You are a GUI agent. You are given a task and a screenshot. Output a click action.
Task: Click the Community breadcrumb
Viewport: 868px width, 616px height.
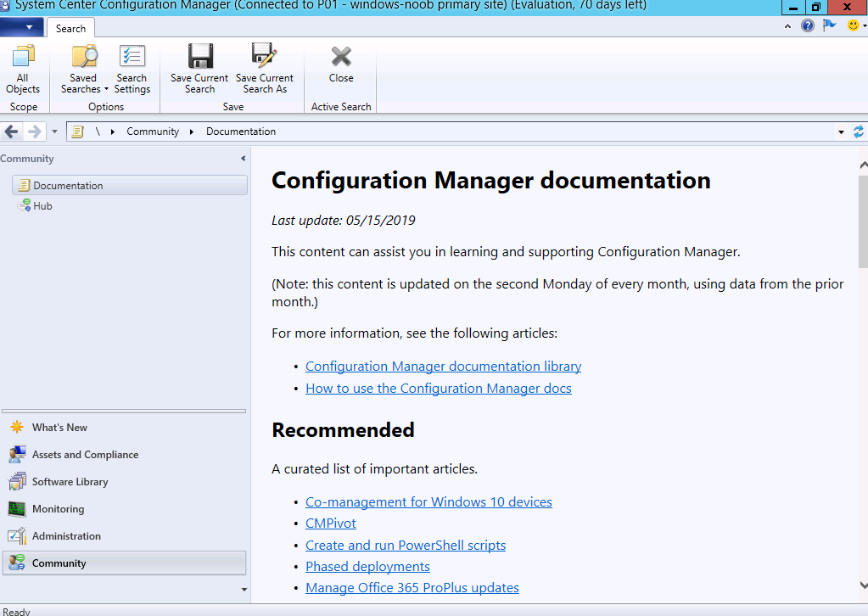(x=153, y=132)
